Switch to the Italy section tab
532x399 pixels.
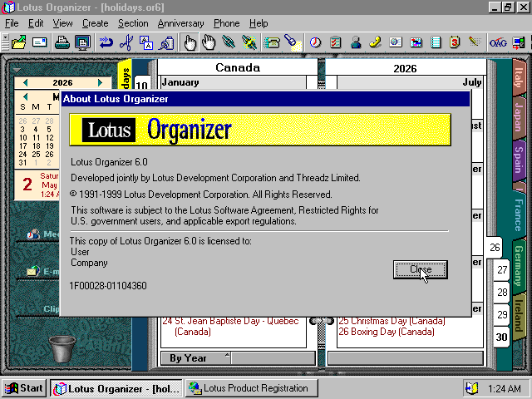[x=519, y=78]
